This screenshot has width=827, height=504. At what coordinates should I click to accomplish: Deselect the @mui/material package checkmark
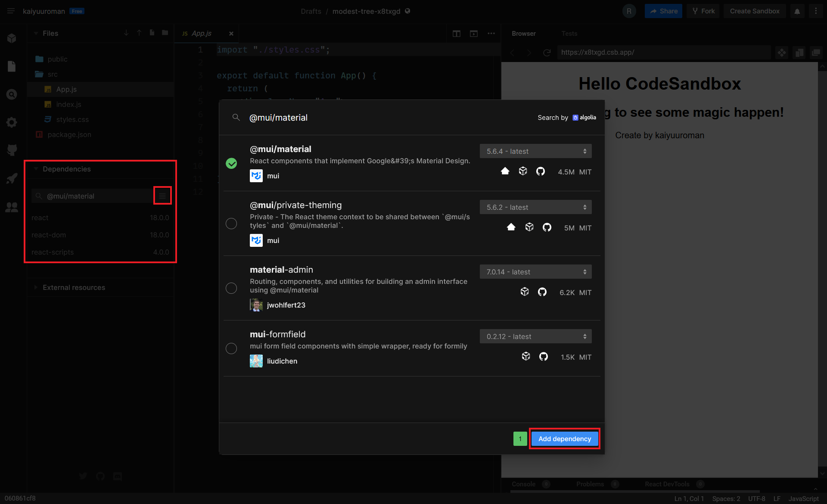pyautogui.click(x=231, y=163)
